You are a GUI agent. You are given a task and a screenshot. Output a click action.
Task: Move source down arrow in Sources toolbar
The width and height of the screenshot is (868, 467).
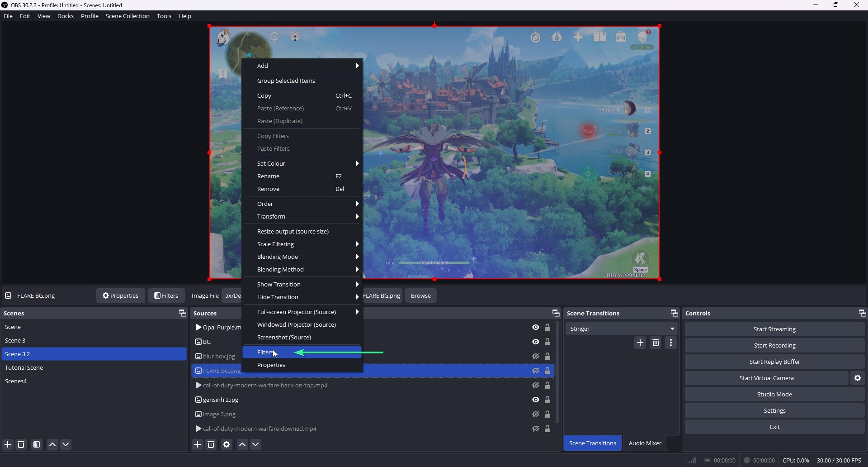point(255,444)
